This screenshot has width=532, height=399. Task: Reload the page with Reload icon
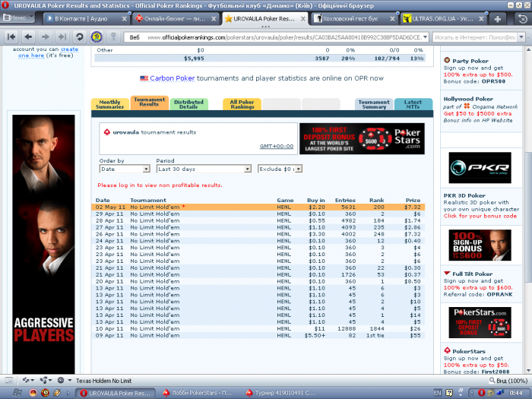[x=79, y=36]
